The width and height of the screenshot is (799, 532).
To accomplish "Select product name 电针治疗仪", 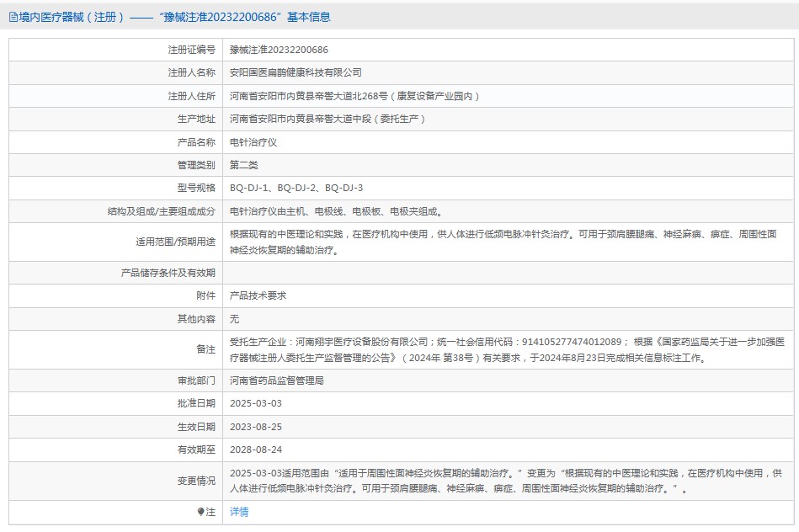I will point(253,142).
